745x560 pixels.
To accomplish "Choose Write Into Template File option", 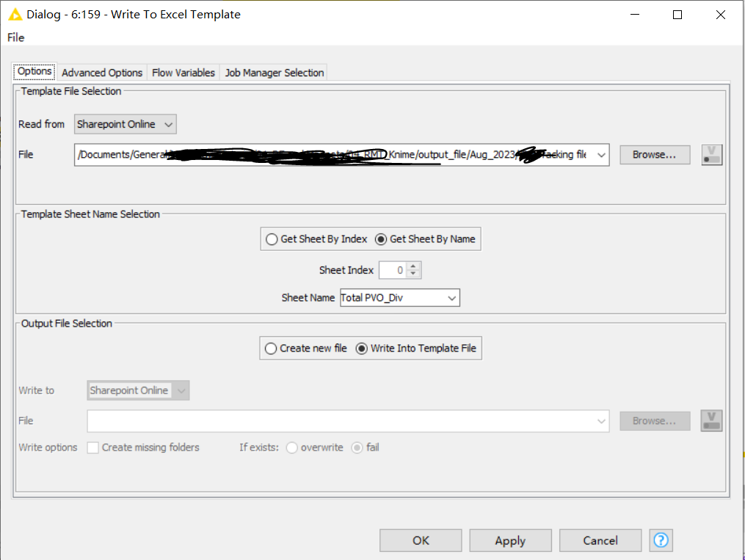I will (x=362, y=348).
